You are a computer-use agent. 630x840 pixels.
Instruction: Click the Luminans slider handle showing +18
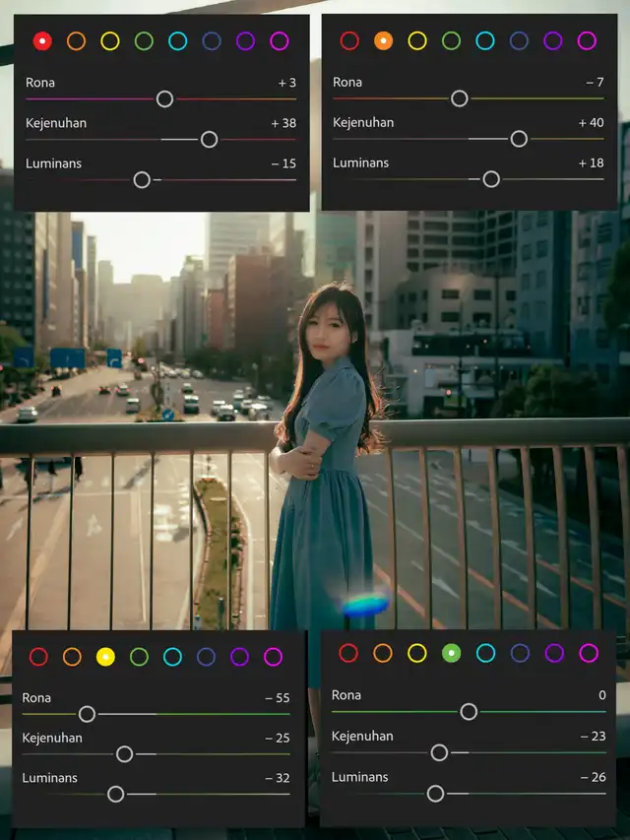[491, 179]
